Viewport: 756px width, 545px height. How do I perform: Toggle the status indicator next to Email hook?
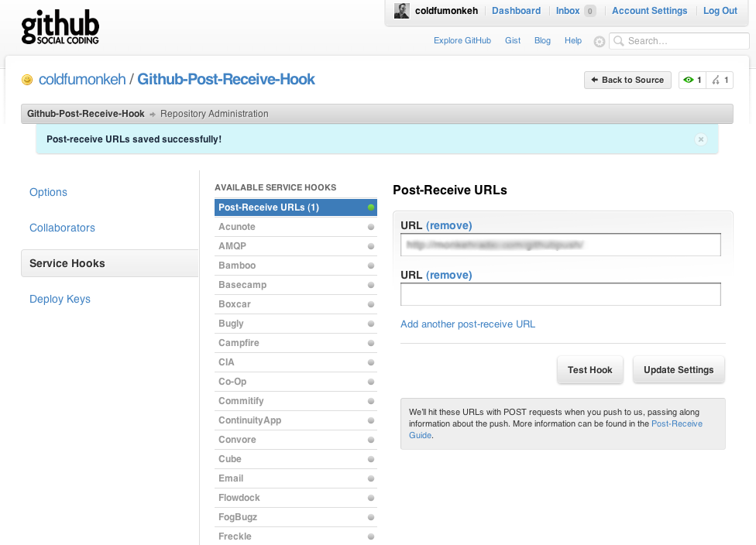coord(371,478)
